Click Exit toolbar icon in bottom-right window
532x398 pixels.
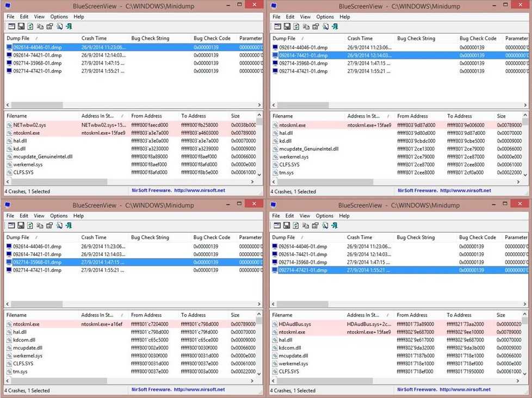335,225
